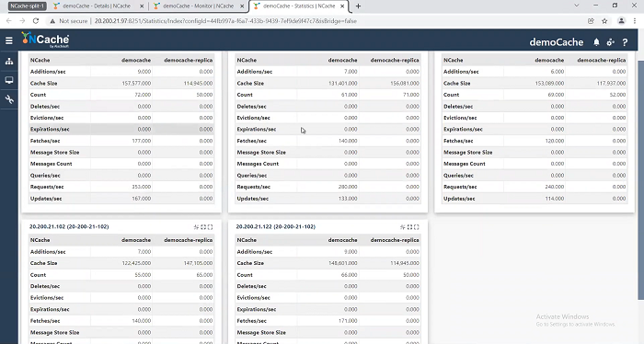This screenshot has height=344, width=644.
Task: Open the Chrome three-dot menu
Action: (635, 21)
